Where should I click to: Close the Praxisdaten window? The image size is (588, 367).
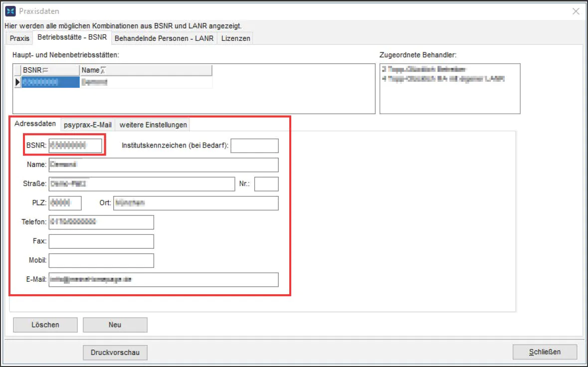point(576,11)
